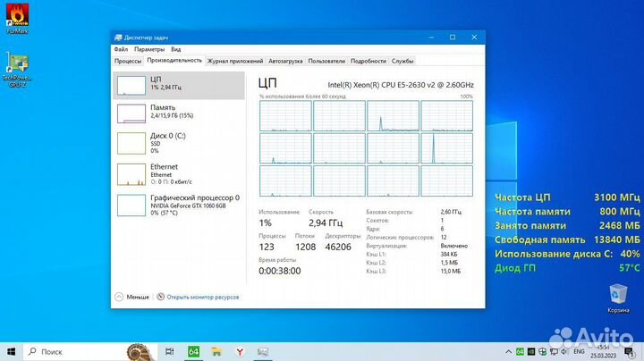Show hidden system tray icons chevron
This screenshot has width=644, height=361.
click(508, 351)
